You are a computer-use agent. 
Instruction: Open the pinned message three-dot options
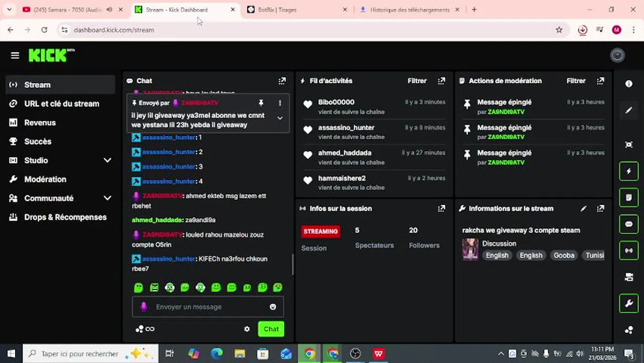click(280, 103)
